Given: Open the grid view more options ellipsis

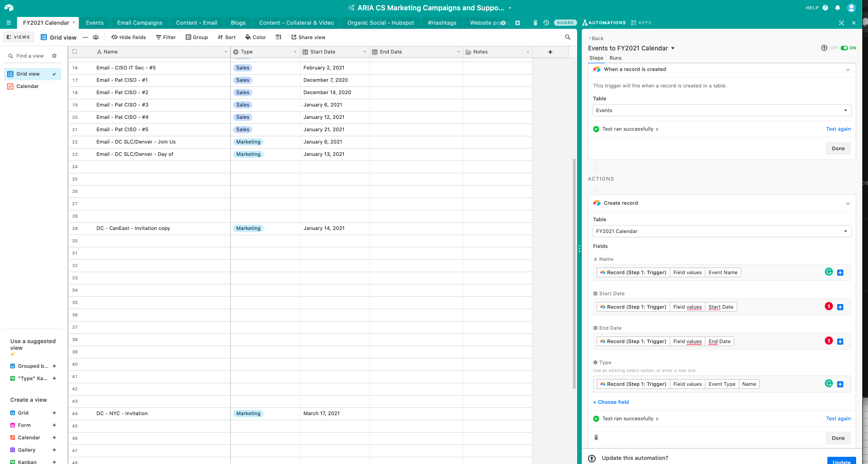Looking at the screenshot, I should coord(85,37).
